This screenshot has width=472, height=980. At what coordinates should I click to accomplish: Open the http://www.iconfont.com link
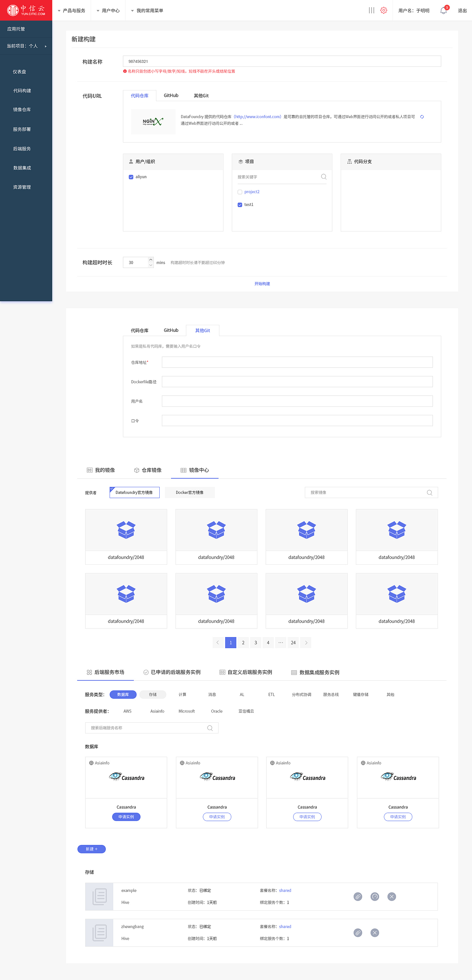click(257, 117)
